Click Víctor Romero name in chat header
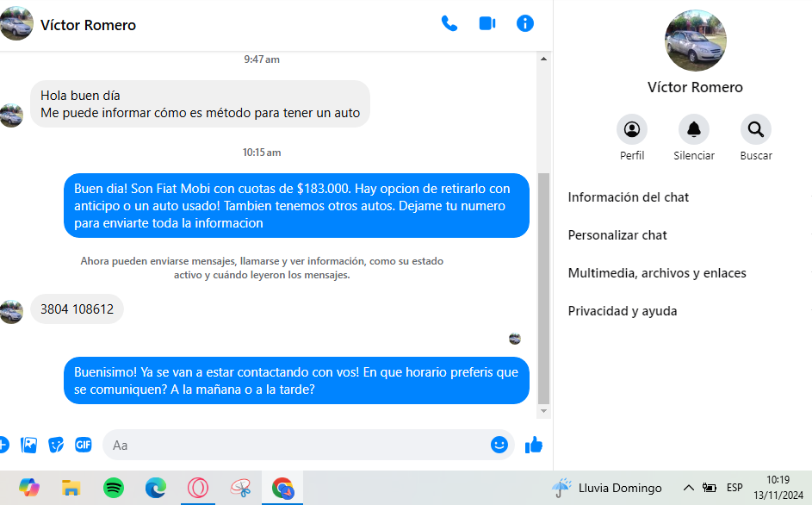The height and width of the screenshot is (505, 812). pyautogui.click(x=88, y=25)
